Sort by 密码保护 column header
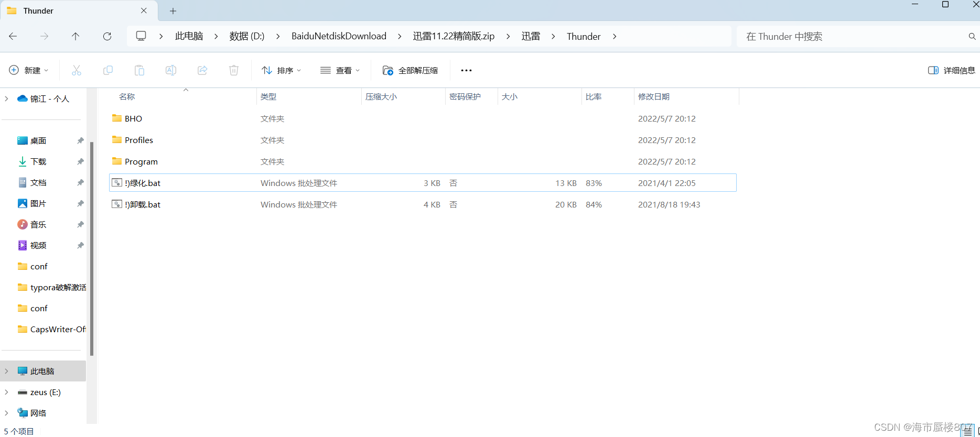This screenshot has height=437, width=980. (x=465, y=96)
